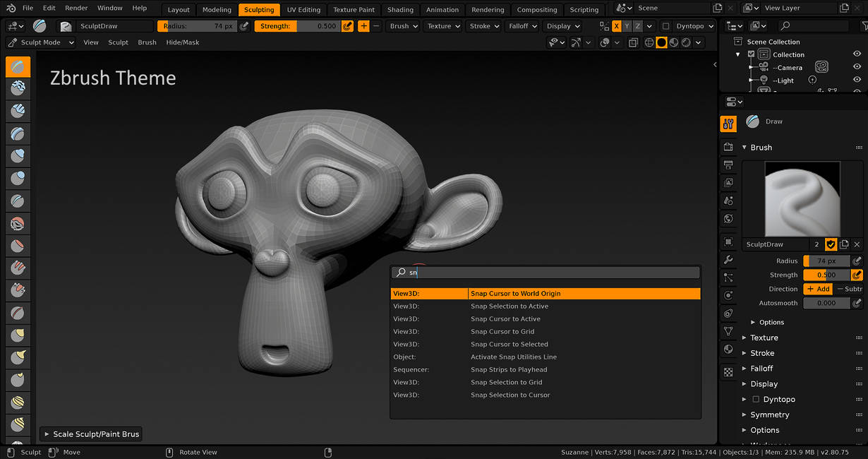This screenshot has width=868, height=459.
Task: Open the Object Data mesh tab icon
Action: tap(728, 331)
